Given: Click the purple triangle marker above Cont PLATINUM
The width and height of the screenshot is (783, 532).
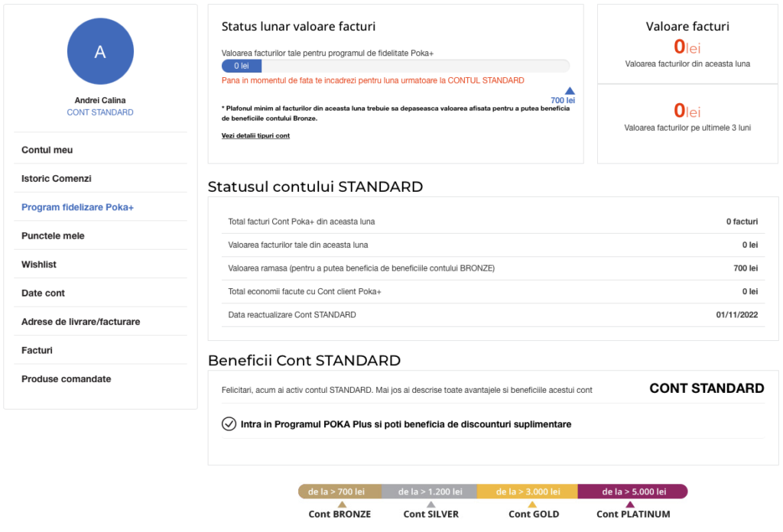Looking at the screenshot, I should [x=630, y=504].
